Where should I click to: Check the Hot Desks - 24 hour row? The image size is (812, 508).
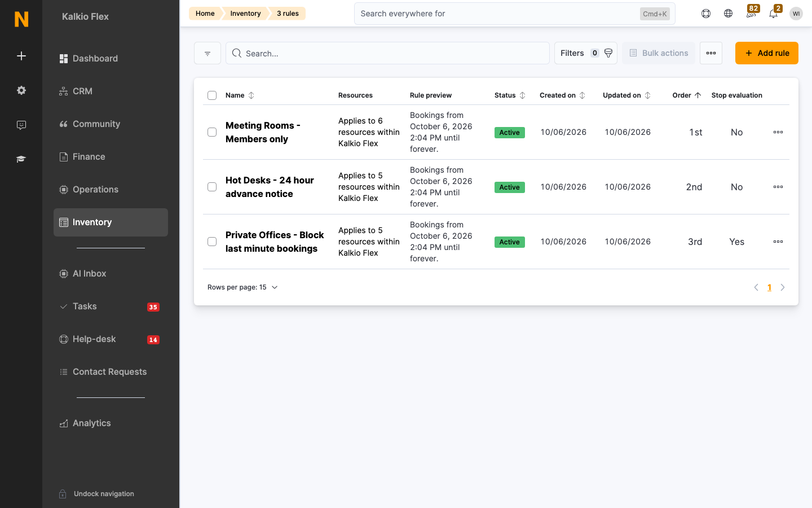pos(212,187)
